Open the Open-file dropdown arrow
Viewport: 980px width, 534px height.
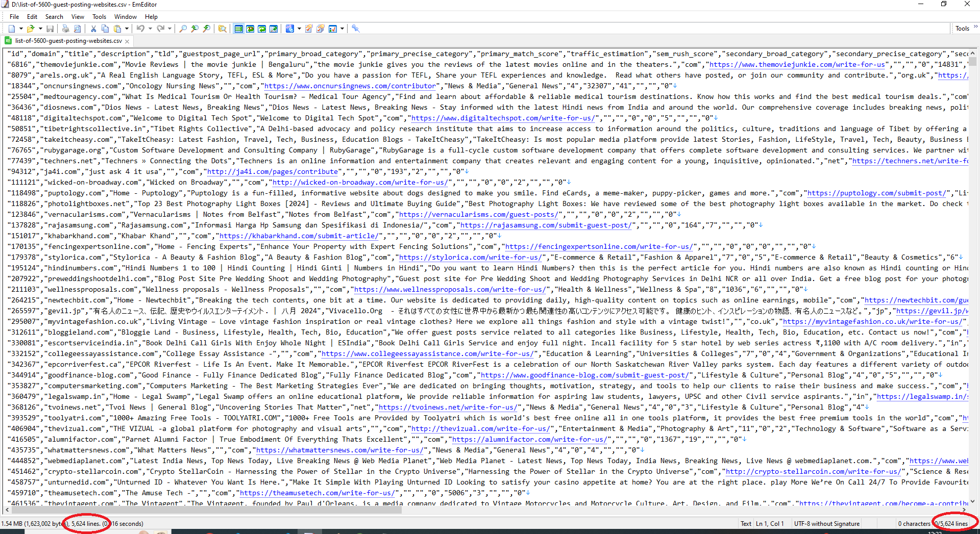tap(40, 28)
